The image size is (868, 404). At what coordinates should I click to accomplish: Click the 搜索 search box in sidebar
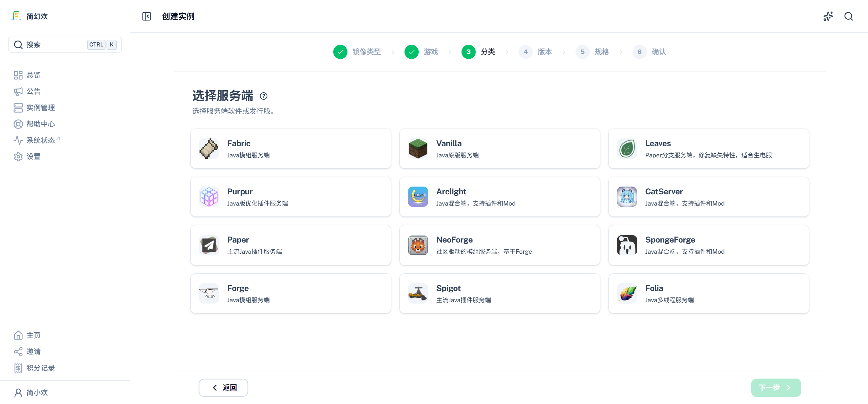[x=65, y=44]
